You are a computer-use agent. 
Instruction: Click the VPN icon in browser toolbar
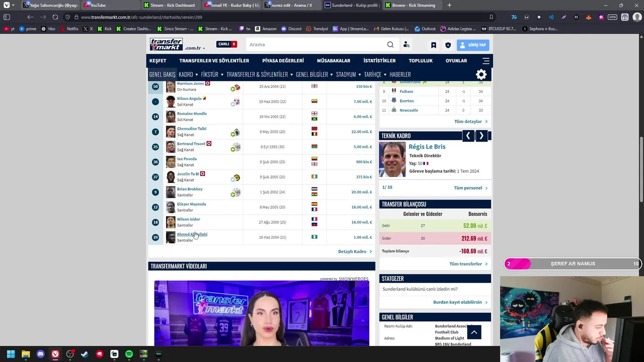[612, 17]
